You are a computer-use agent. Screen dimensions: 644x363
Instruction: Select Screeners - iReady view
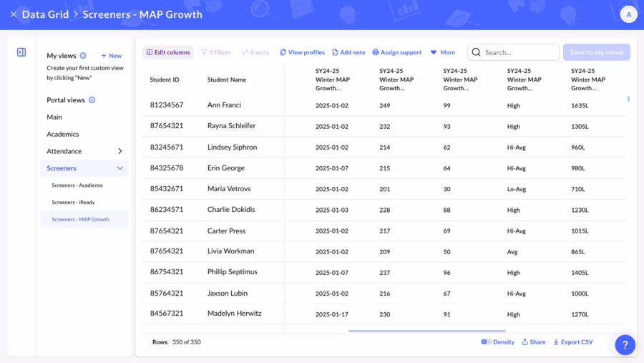click(x=73, y=203)
